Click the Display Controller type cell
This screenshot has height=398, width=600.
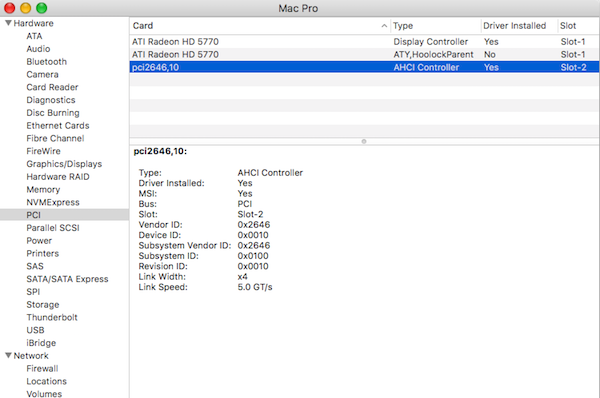(x=430, y=42)
